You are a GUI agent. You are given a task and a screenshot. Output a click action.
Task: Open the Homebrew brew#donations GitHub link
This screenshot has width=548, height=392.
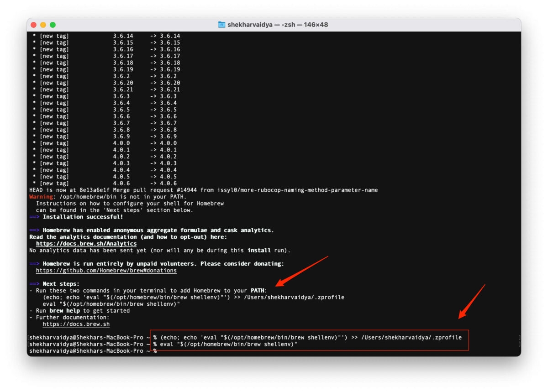click(106, 271)
